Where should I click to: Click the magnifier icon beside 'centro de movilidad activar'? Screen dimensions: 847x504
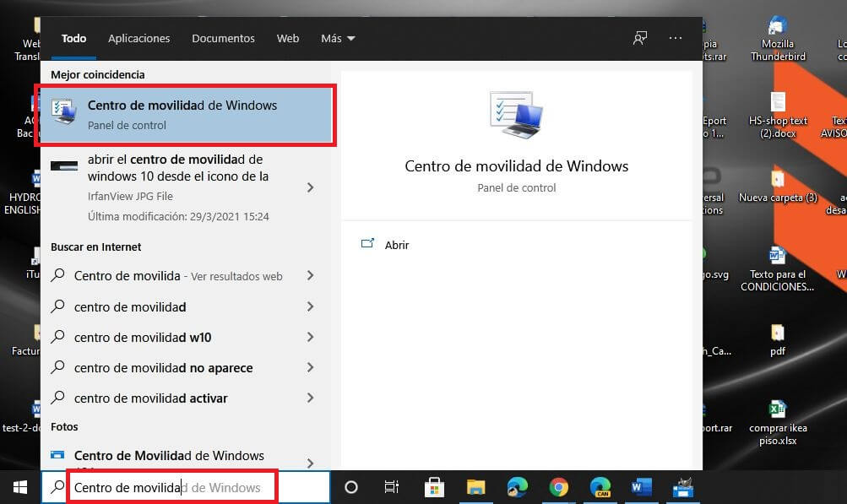[x=57, y=398]
